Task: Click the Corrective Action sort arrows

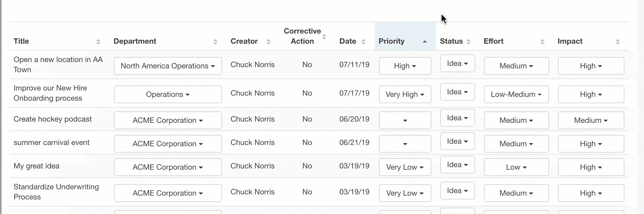Action: point(324,37)
